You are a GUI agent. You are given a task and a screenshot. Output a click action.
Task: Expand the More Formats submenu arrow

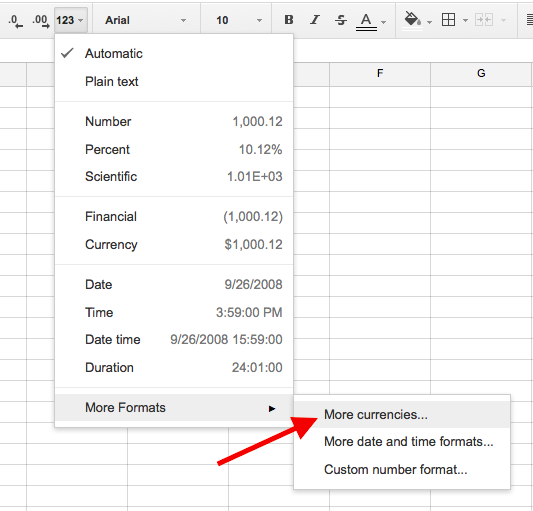[x=272, y=408]
